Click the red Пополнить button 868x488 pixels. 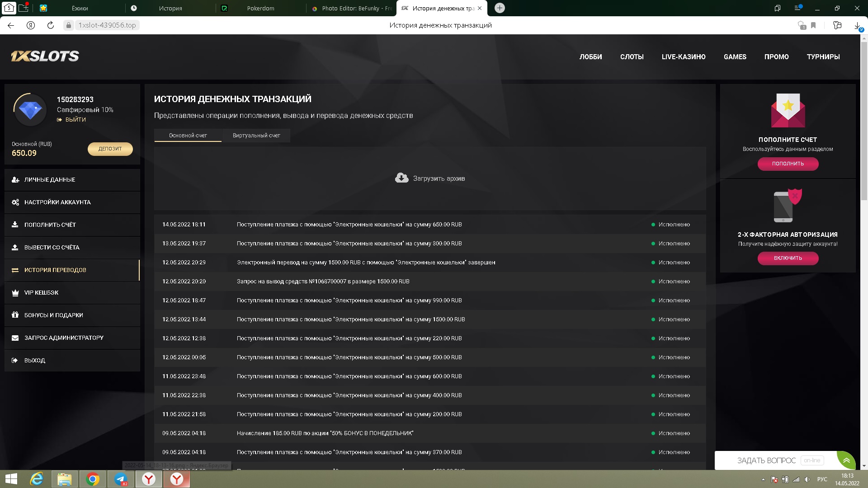click(788, 164)
